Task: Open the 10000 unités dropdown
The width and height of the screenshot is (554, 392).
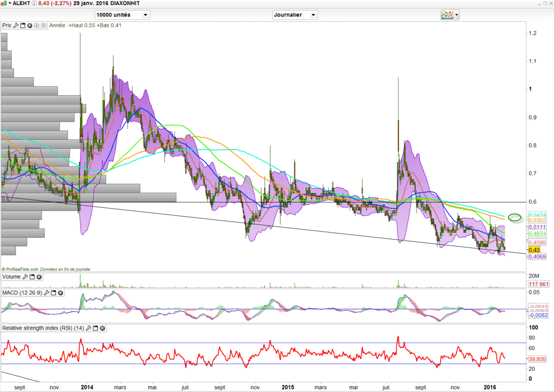Action: (x=122, y=15)
